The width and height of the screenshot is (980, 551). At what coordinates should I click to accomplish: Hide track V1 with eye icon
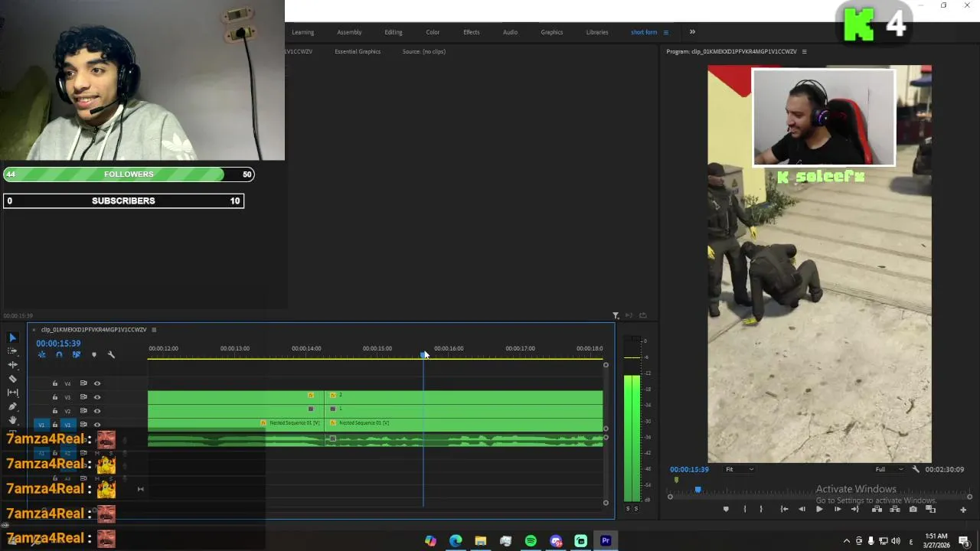pyautogui.click(x=97, y=425)
